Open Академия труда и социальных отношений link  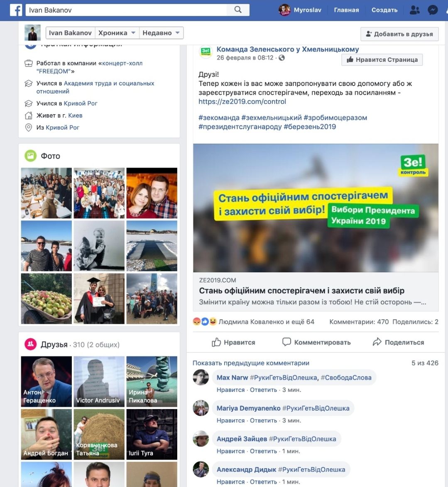95,87
